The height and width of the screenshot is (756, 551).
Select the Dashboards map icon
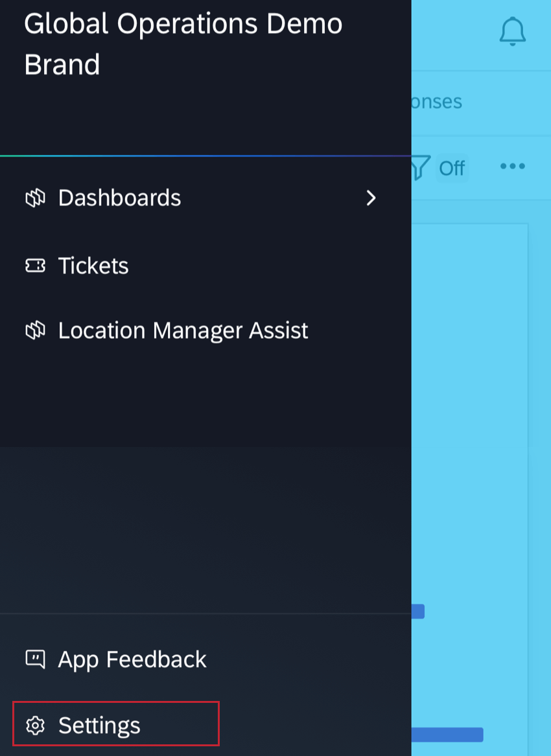[x=36, y=198]
